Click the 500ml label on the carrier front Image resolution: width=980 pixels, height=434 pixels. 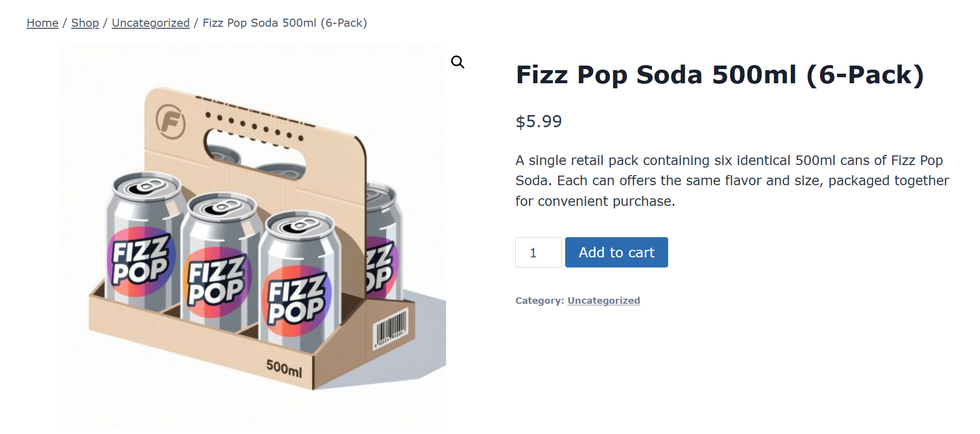coord(284,368)
